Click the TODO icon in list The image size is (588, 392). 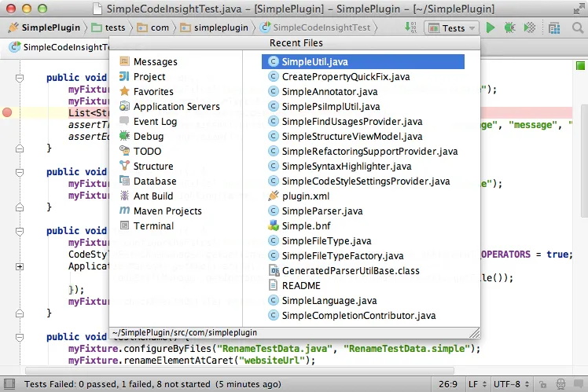pos(124,151)
